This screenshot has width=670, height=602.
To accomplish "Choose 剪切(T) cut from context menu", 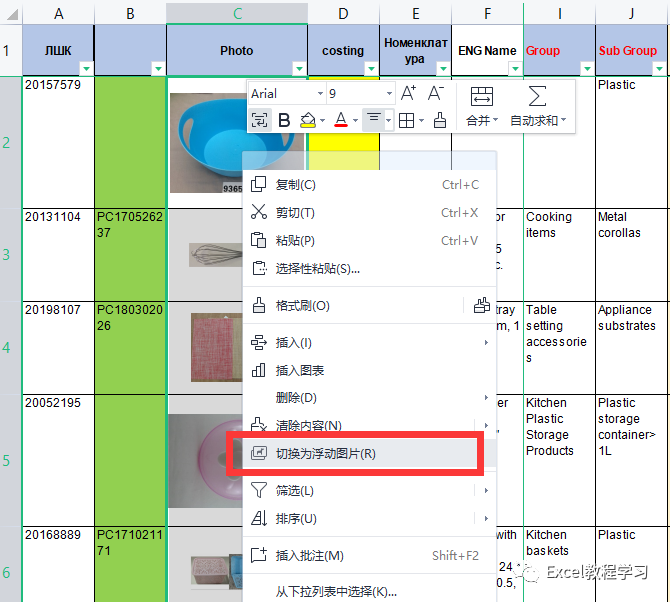I will click(369, 213).
